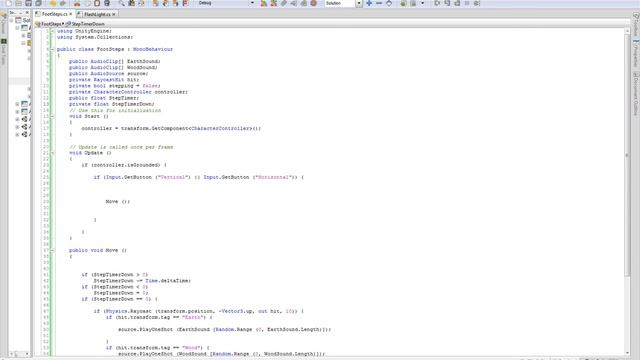Click the blue plus icon by Solution combo
The image size is (640, 360).
(x=369, y=3)
